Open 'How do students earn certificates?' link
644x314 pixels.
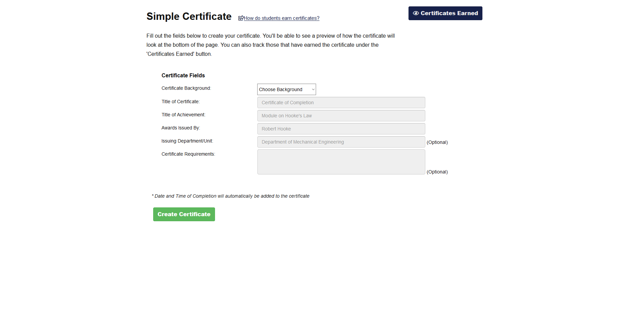282,18
